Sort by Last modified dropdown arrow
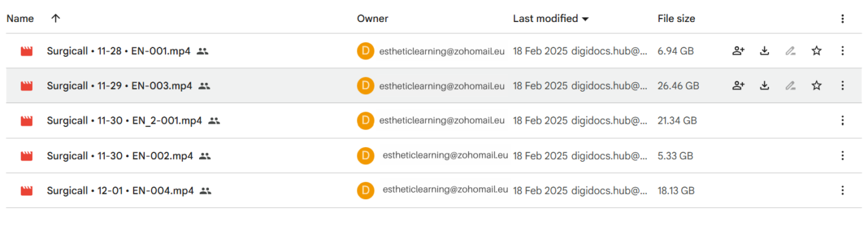 (x=586, y=19)
